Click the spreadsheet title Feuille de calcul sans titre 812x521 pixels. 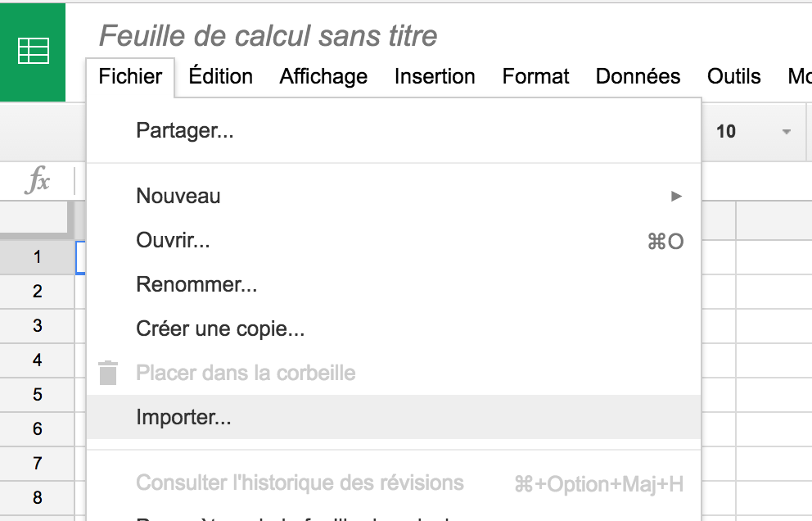(268, 36)
